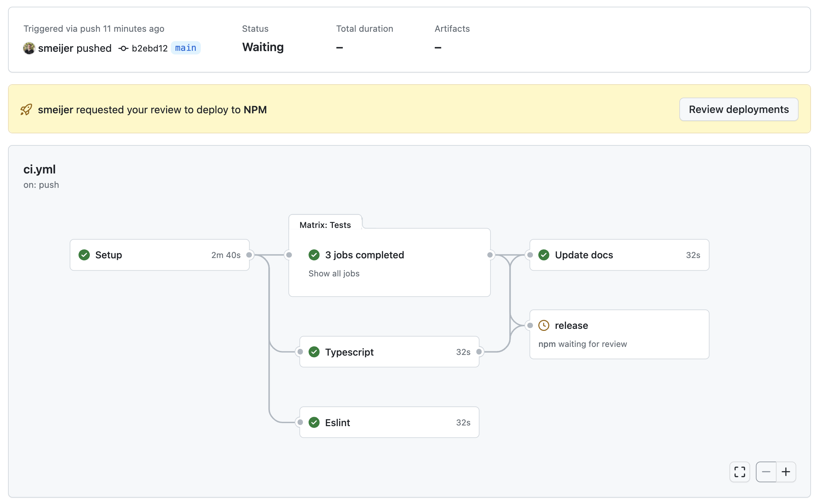Click the green check icon on Setup job

84,255
